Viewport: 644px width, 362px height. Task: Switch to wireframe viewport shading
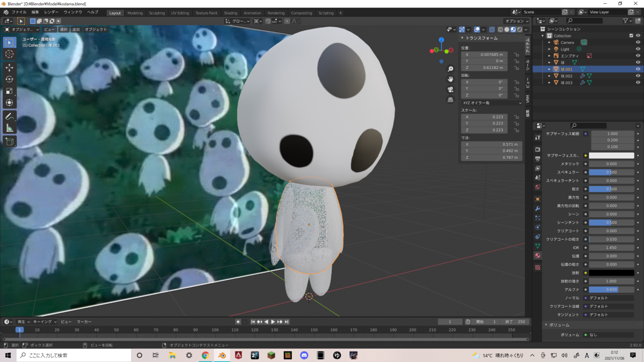[500, 29]
